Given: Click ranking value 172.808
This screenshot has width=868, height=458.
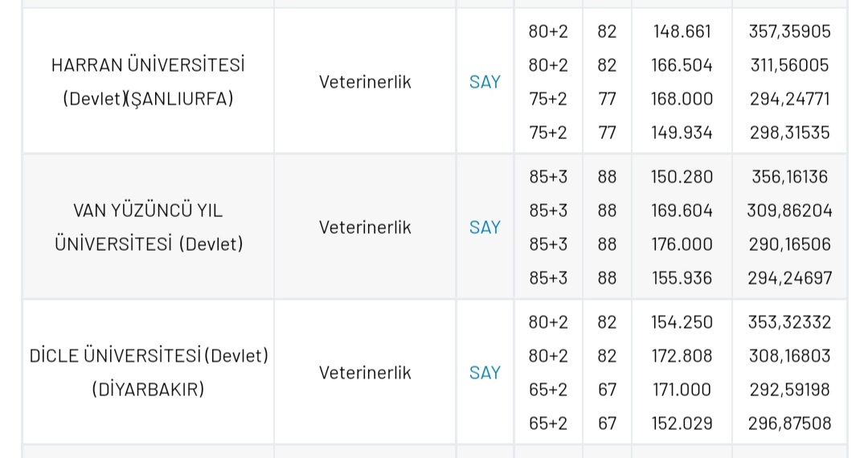Looking at the screenshot, I should tap(682, 356).
